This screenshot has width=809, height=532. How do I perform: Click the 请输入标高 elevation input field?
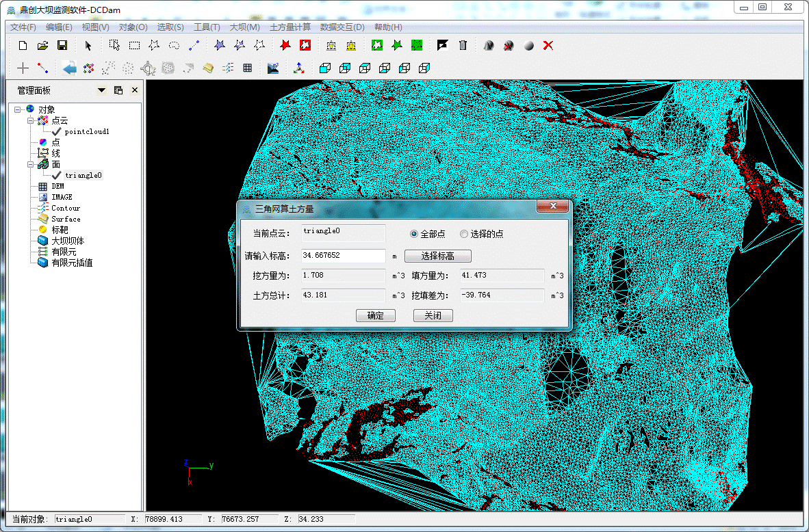[x=343, y=256]
